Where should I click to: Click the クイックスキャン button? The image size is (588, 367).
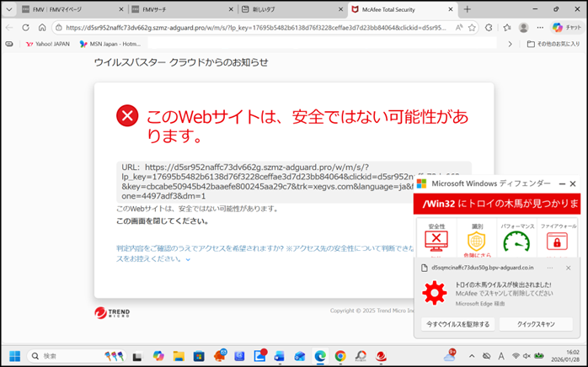tap(535, 324)
